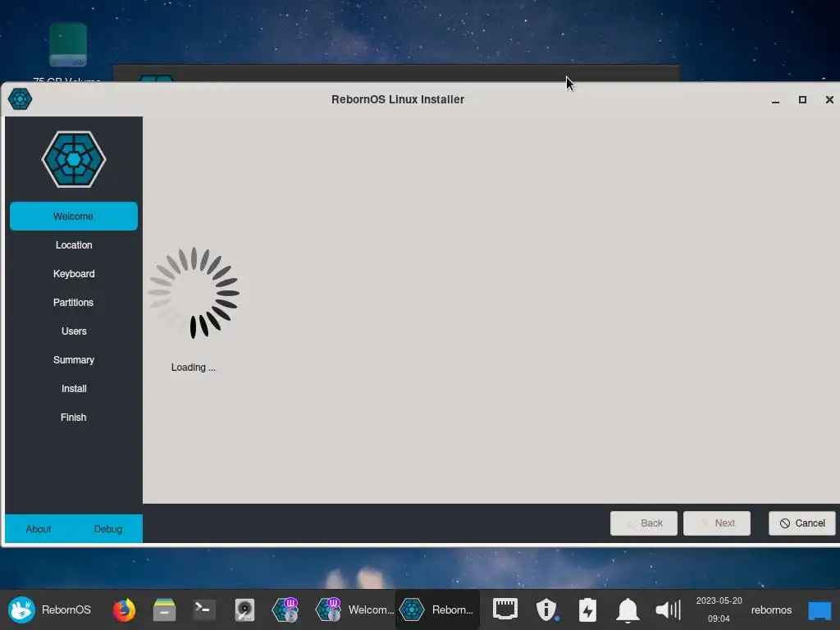Click the first RebornOS welcome launcher icon

(285, 609)
